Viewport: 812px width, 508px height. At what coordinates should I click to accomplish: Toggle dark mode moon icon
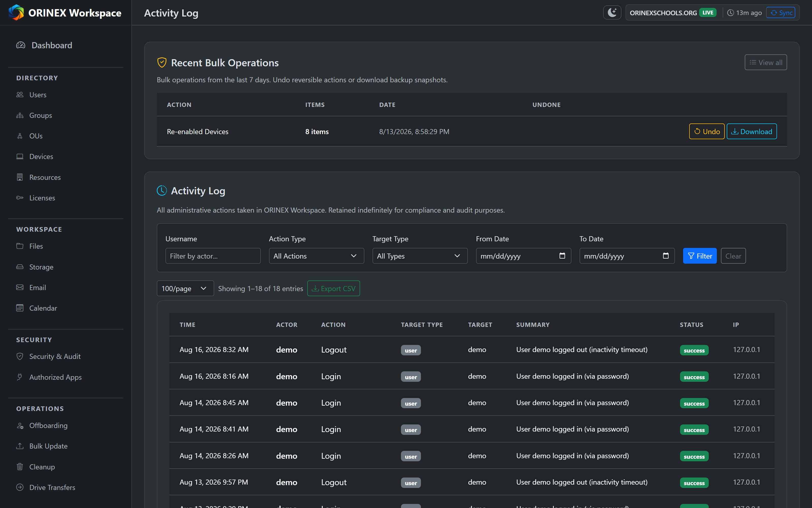click(612, 13)
